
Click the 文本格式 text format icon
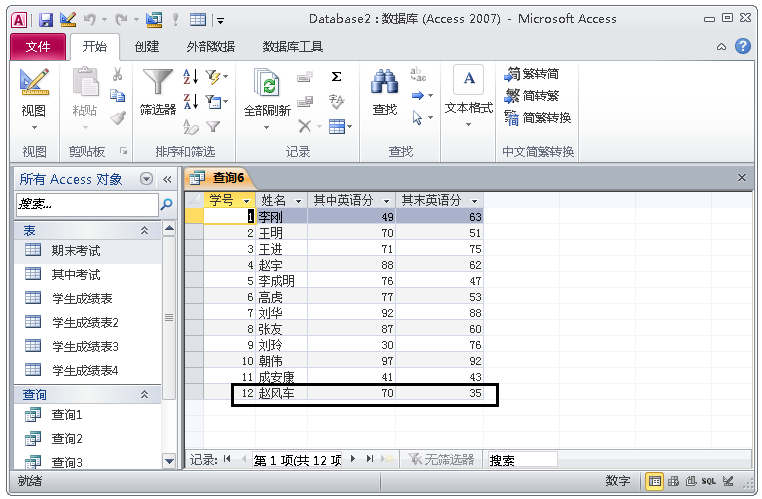[x=468, y=79]
